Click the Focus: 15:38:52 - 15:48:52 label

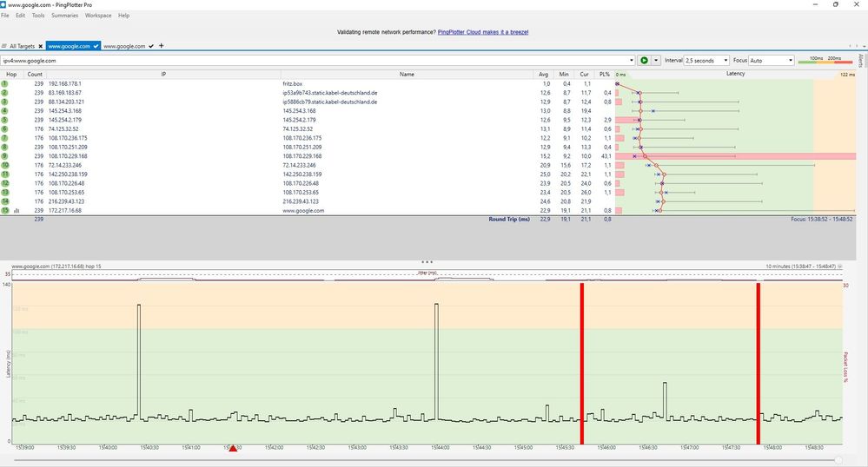[x=821, y=219]
